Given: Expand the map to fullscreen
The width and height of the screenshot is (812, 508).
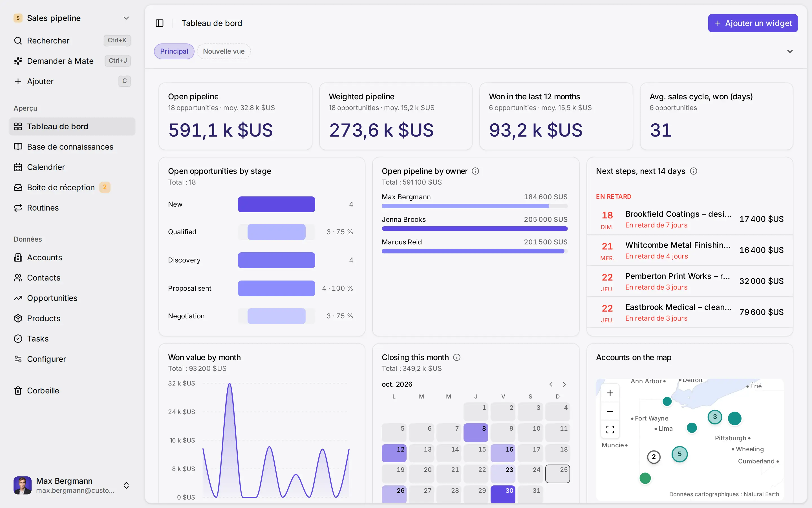Looking at the screenshot, I should (x=610, y=429).
